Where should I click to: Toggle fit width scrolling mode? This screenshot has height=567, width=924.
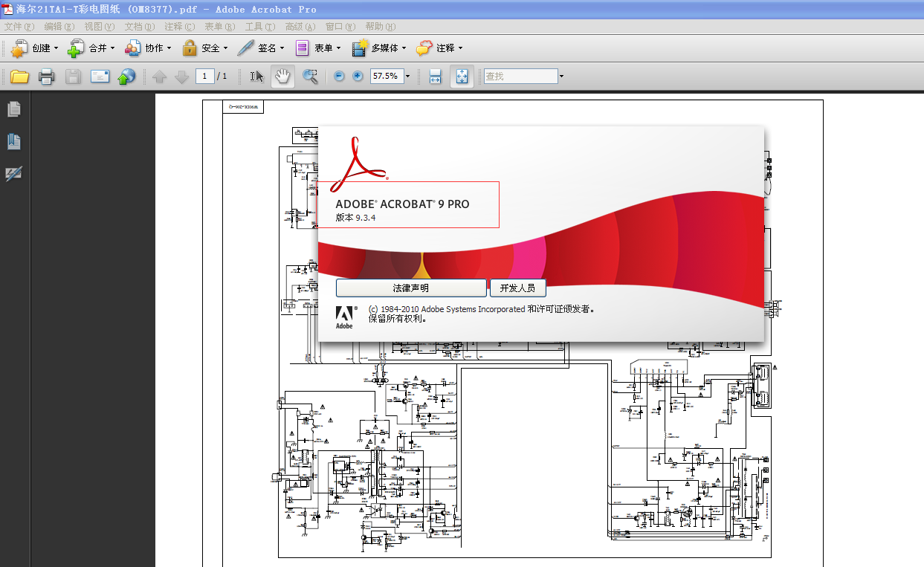(436, 76)
